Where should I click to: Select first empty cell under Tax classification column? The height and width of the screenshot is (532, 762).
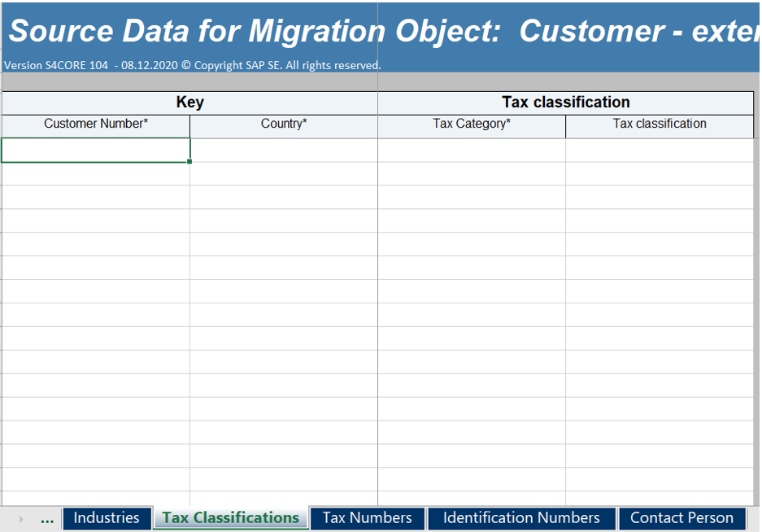tap(660, 150)
